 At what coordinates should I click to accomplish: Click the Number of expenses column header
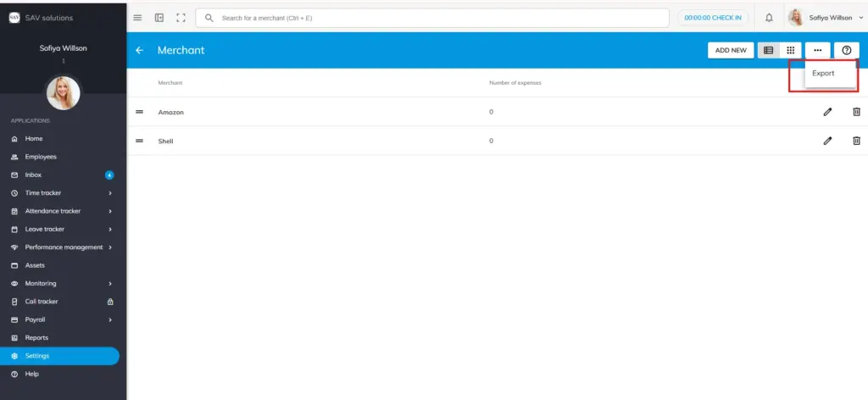[515, 83]
